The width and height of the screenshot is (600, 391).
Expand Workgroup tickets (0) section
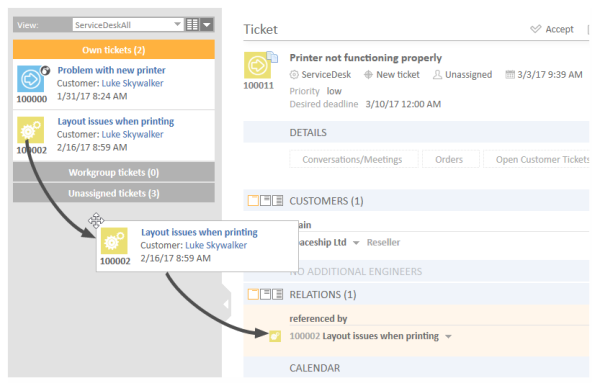(114, 172)
